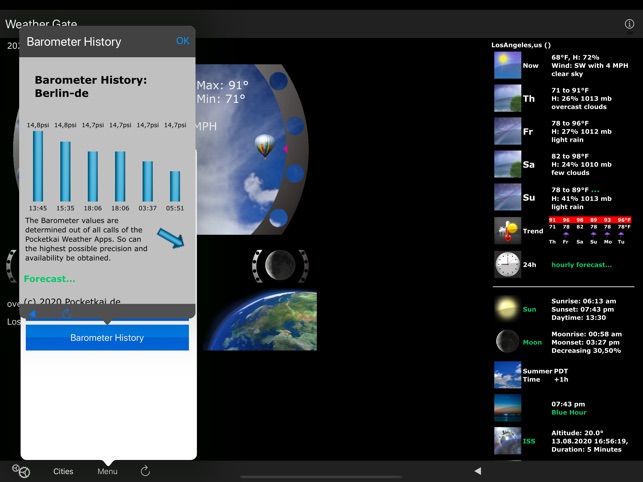Tap the temperature trend color strip

590,220
